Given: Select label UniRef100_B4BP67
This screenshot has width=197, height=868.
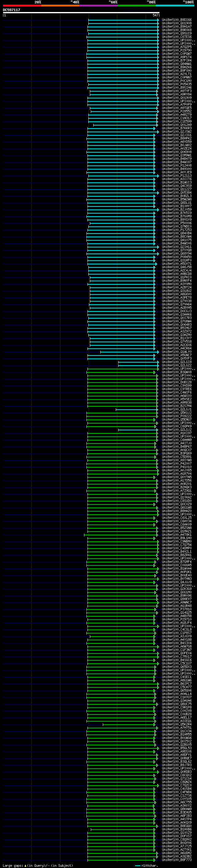Looking at the screenshot, I should (x=177, y=446).
